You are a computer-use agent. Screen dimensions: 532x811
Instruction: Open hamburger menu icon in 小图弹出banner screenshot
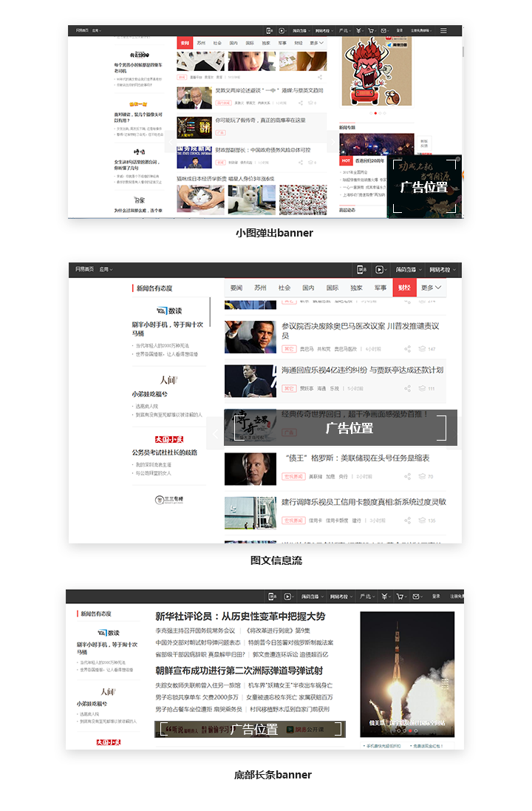pos(443,30)
